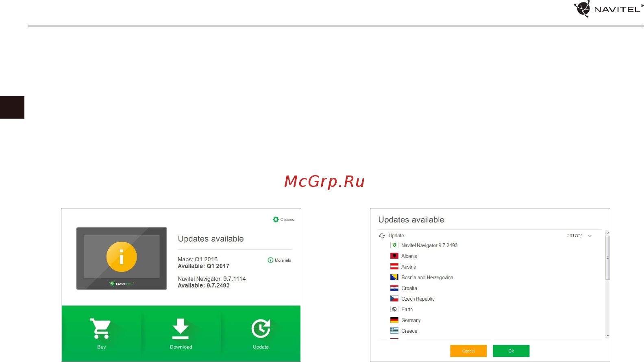Click the Update label in green bar
The width and height of the screenshot is (644, 362).
pos(261,347)
